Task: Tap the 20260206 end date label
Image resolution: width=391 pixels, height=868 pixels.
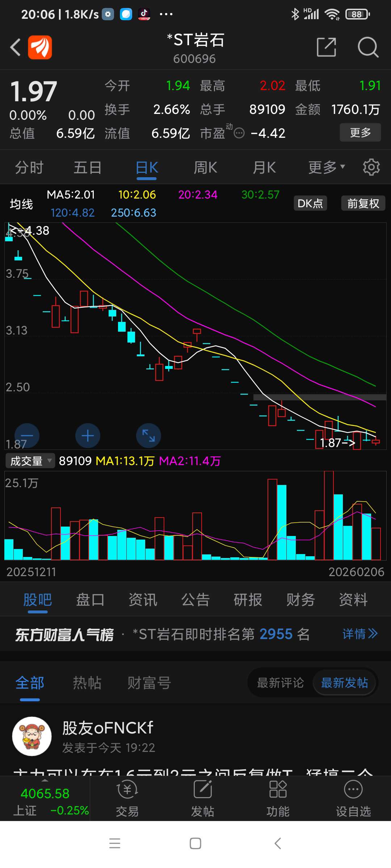Action: 356,572
